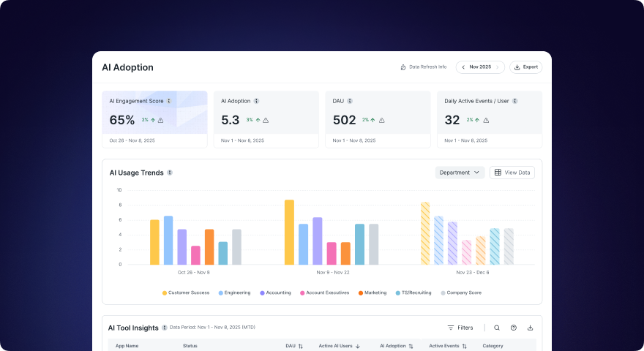Open help icon in AI Tool Insights
The height and width of the screenshot is (351, 644).
point(514,328)
